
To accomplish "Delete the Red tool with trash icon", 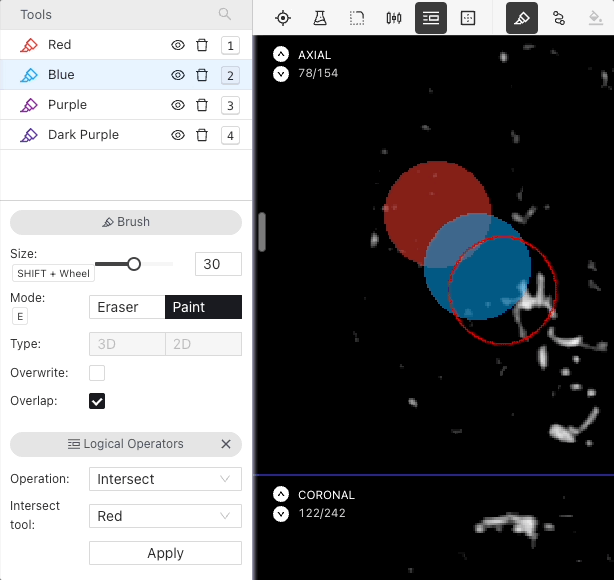I will pyautogui.click(x=202, y=45).
